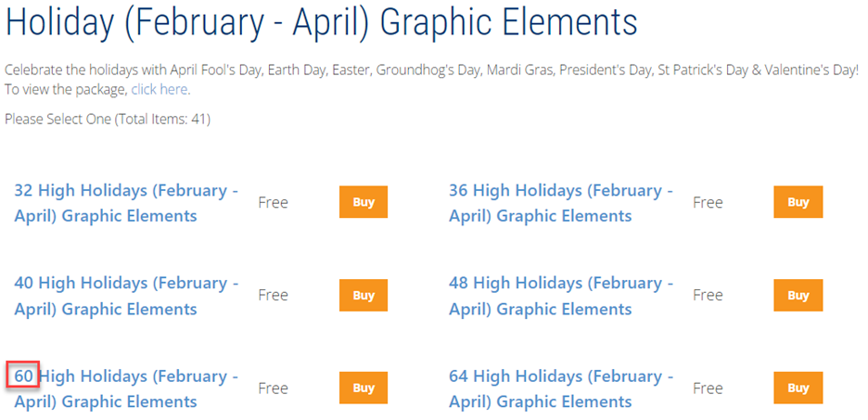Screen dimensions: 868x420
Task: Open the 40 High Holidays Graphic Elements link
Action: [125, 296]
